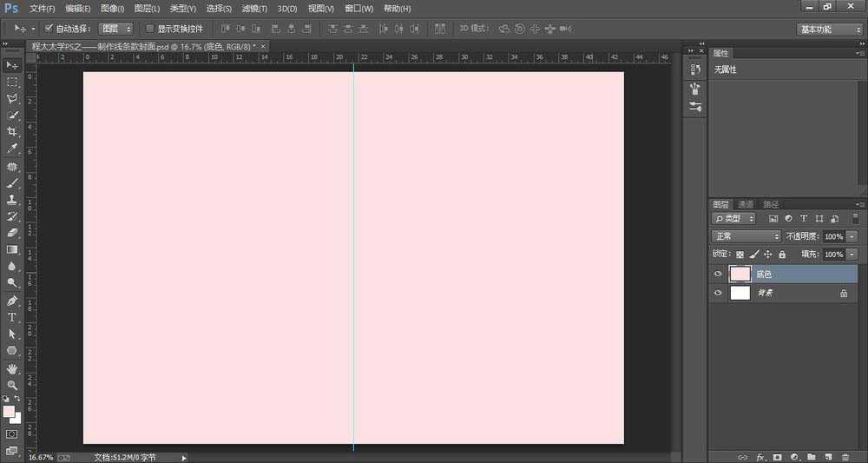The image size is (868, 463).
Task: Open the 滤镜(T) menu
Action: point(254,9)
